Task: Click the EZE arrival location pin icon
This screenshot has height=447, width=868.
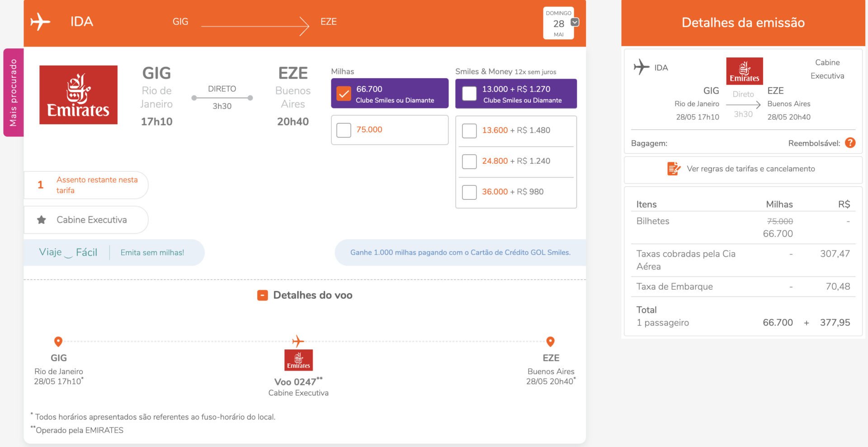Action: click(x=550, y=342)
